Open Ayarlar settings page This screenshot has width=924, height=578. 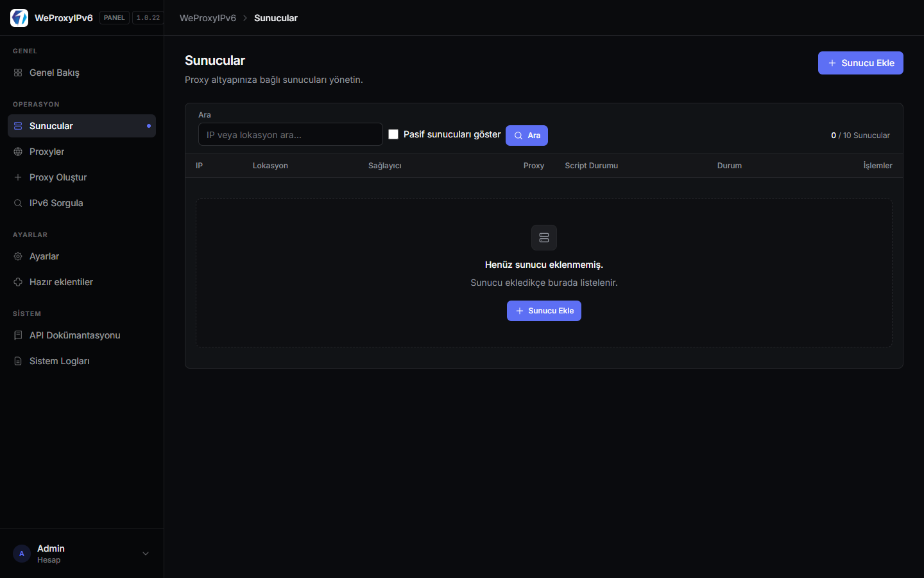point(81,256)
